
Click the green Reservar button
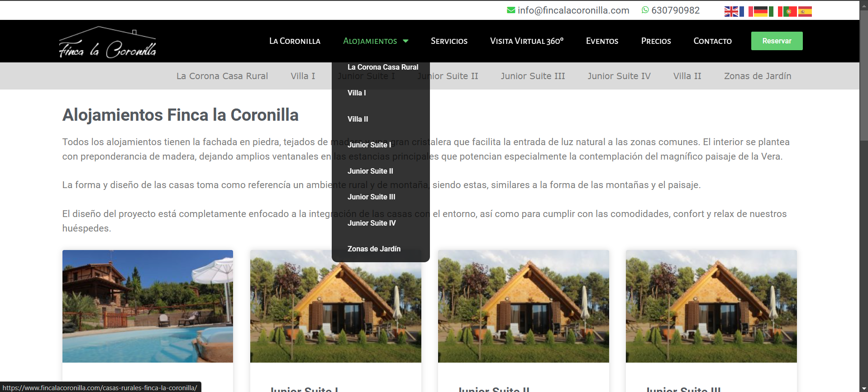pyautogui.click(x=777, y=41)
